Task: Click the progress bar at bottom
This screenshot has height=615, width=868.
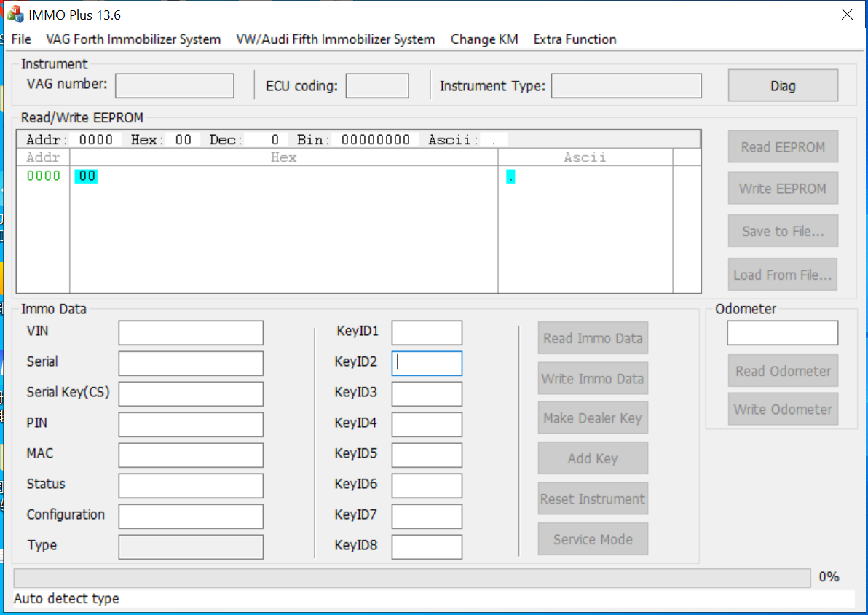Action: pyautogui.click(x=412, y=577)
